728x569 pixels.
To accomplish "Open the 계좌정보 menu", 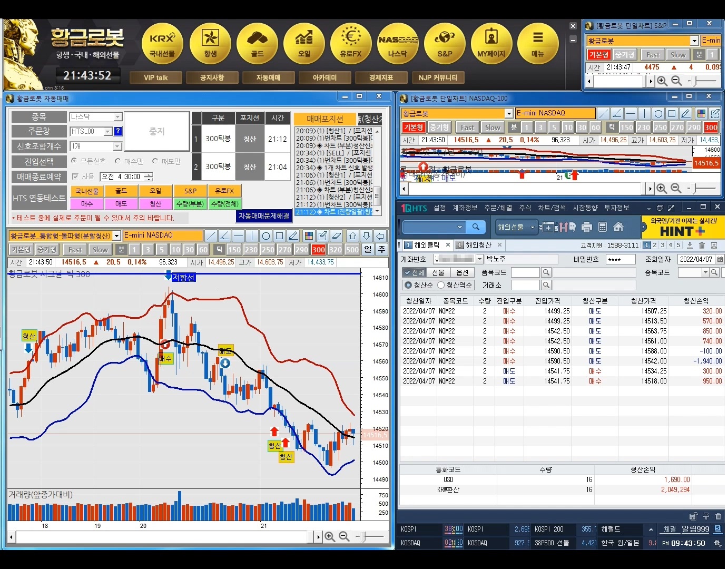I will coord(465,208).
